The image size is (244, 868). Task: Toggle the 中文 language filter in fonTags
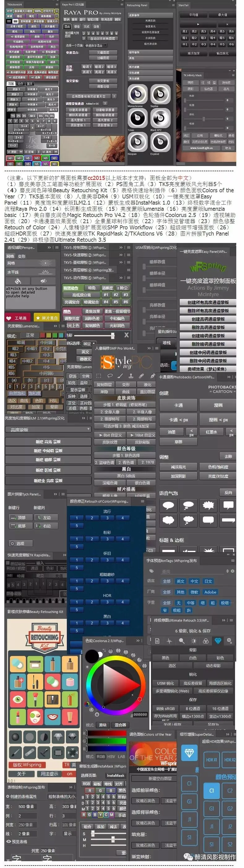pyautogui.click(x=195, y=581)
